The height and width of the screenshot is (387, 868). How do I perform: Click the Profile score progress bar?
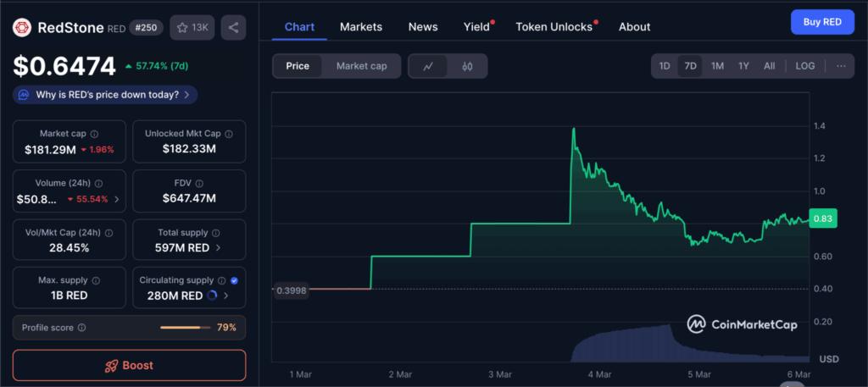click(185, 328)
